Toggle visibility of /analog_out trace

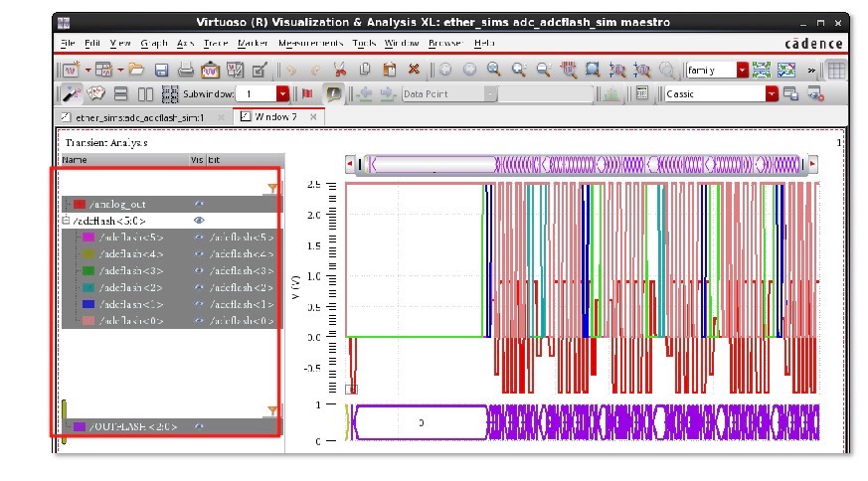click(199, 205)
